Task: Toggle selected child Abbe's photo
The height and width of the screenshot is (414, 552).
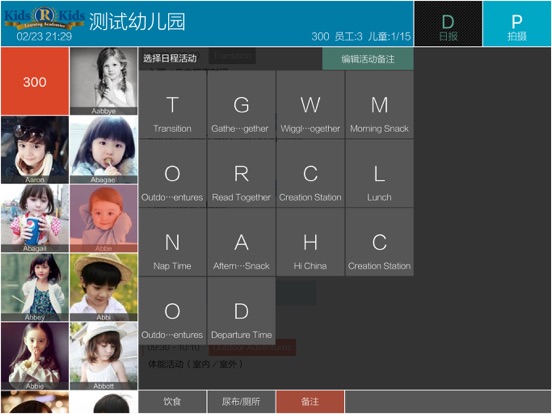Action: coord(104,219)
